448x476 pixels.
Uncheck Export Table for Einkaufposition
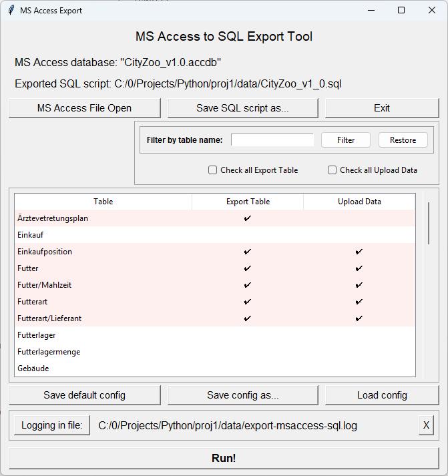click(x=248, y=252)
